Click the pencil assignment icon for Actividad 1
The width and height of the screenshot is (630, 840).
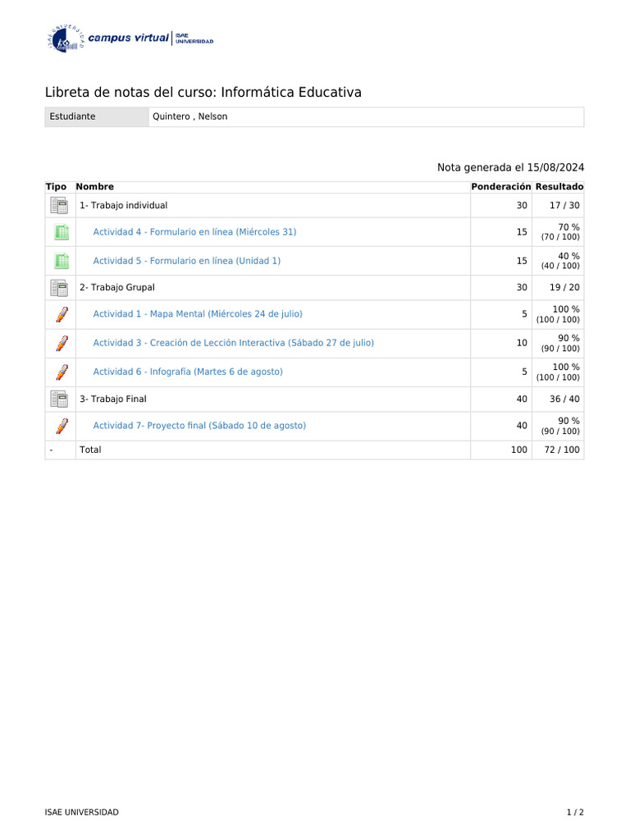pyautogui.click(x=62, y=314)
